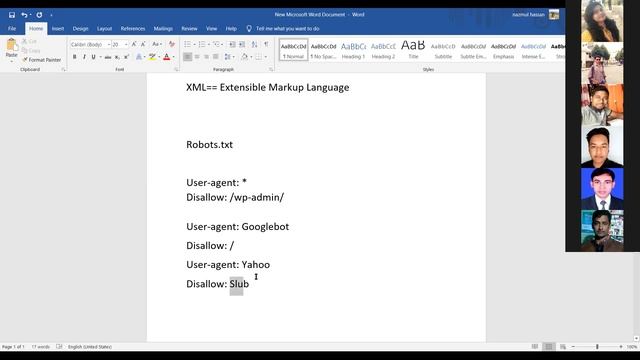Click the Paste clipboard icon

pyautogui.click(x=11, y=45)
